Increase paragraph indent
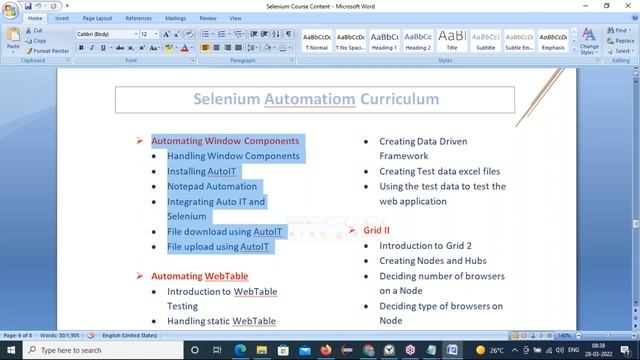The image size is (640, 360). [x=264, y=34]
